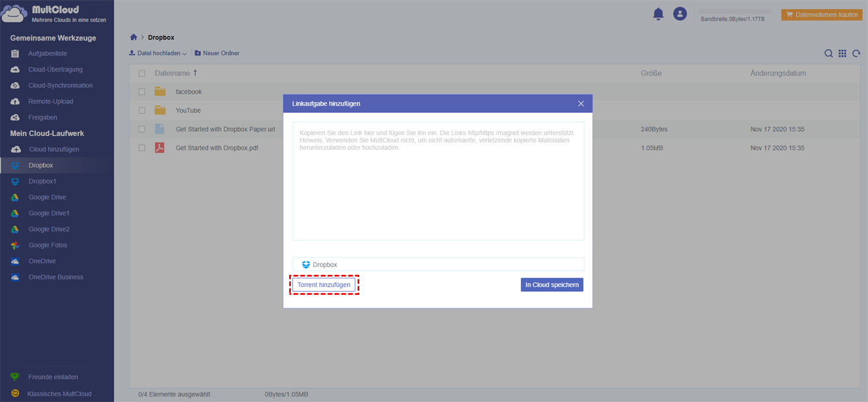Click the In Cloud speichern button
The width and height of the screenshot is (868, 402).
[552, 285]
